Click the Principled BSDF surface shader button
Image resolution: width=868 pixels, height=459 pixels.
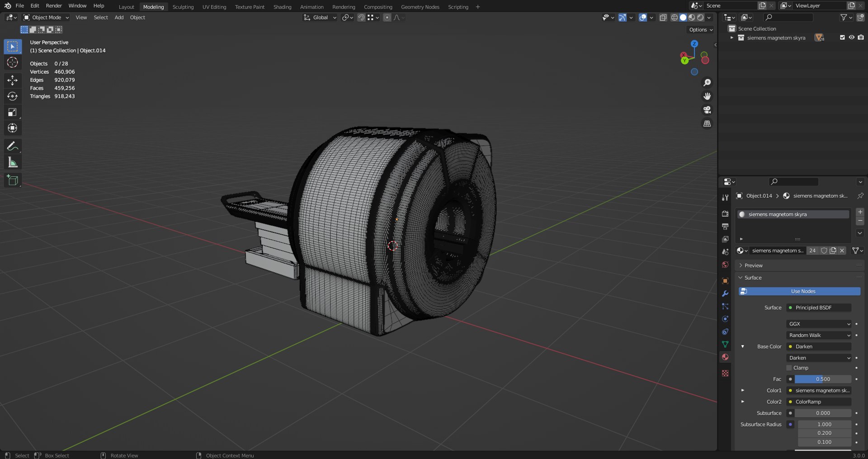819,308
